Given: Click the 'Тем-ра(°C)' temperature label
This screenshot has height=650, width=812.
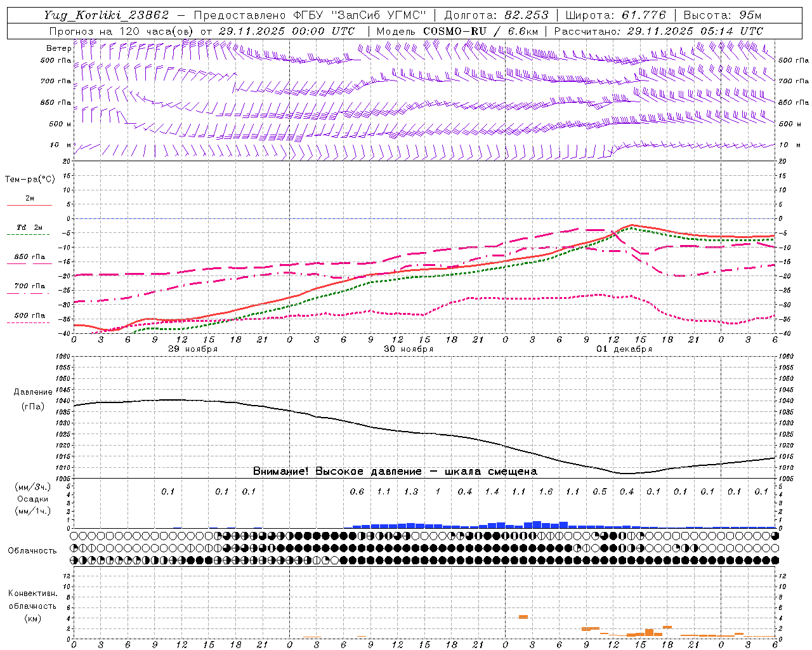Looking at the screenshot, I should click(x=30, y=179).
